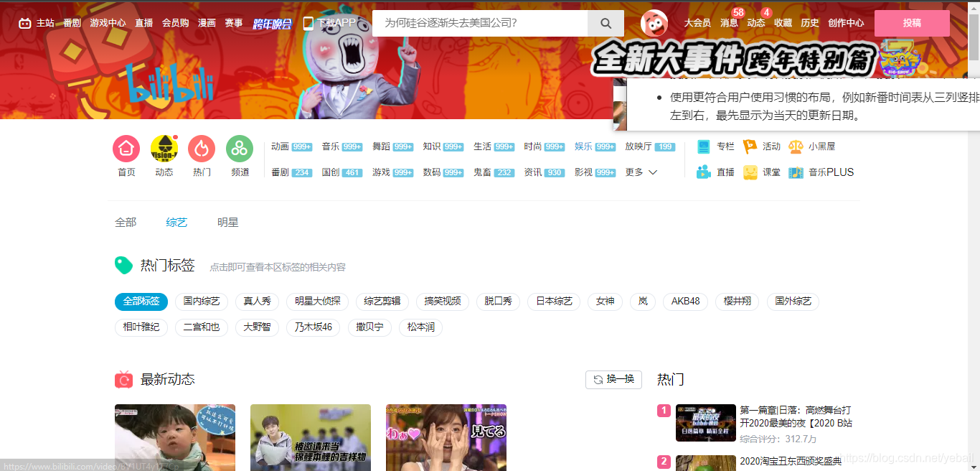This screenshot has width=980, height=471.
Task: Select the AKB48 tag
Action: click(685, 302)
